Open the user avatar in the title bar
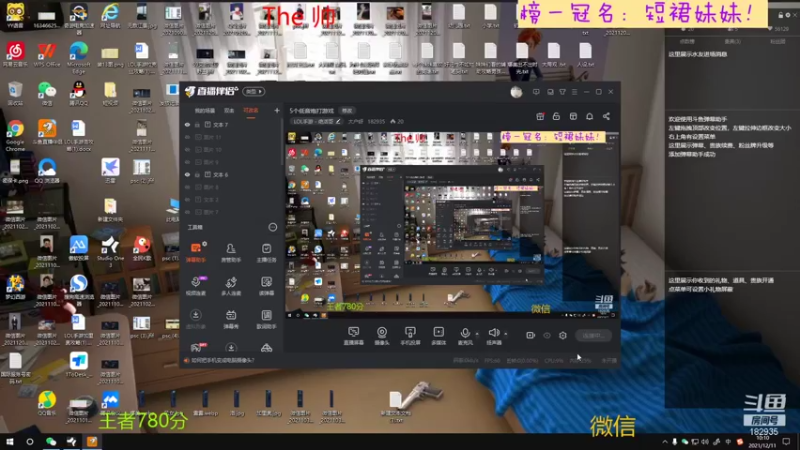 pos(516,92)
